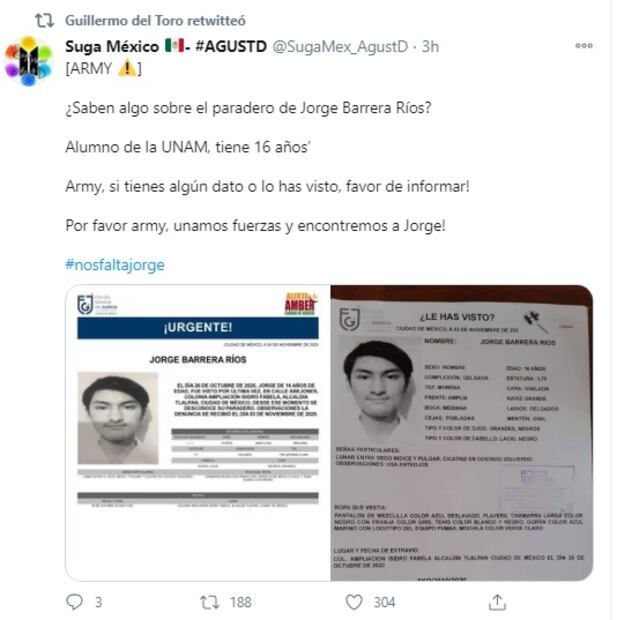Open the #nosfaltajorge hashtag link

click(115, 265)
